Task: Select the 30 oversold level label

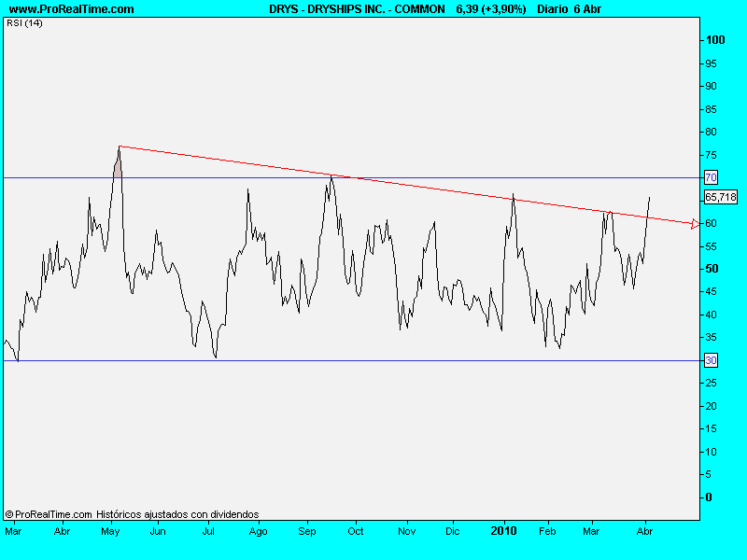Action: click(711, 360)
